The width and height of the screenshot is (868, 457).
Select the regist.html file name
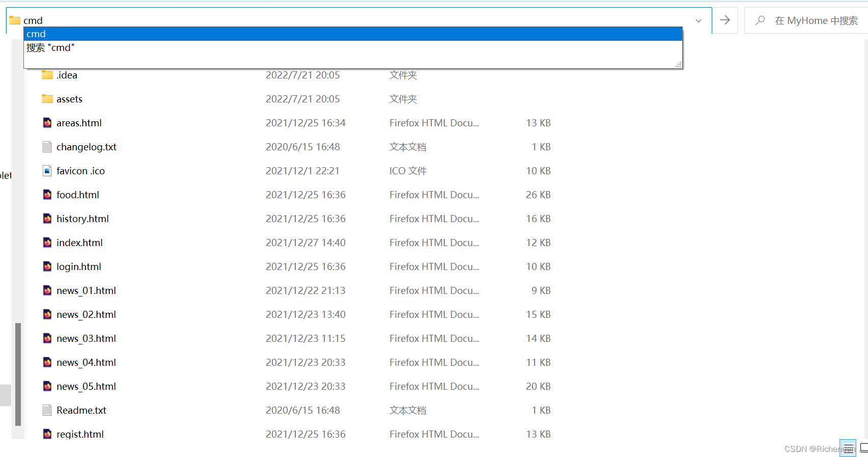80,434
